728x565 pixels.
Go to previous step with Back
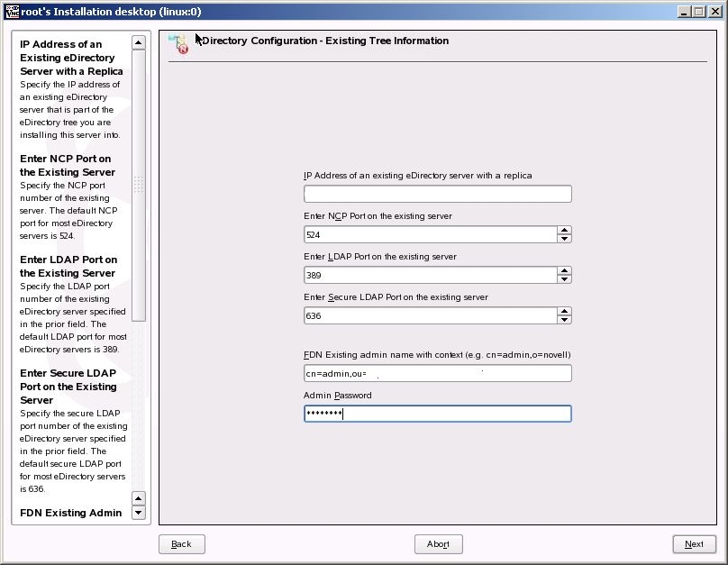tap(181, 544)
